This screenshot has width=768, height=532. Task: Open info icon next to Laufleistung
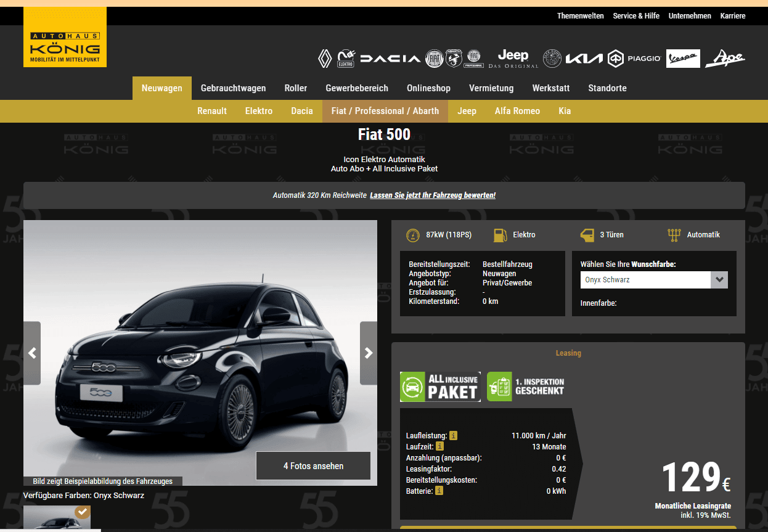tap(454, 435)
